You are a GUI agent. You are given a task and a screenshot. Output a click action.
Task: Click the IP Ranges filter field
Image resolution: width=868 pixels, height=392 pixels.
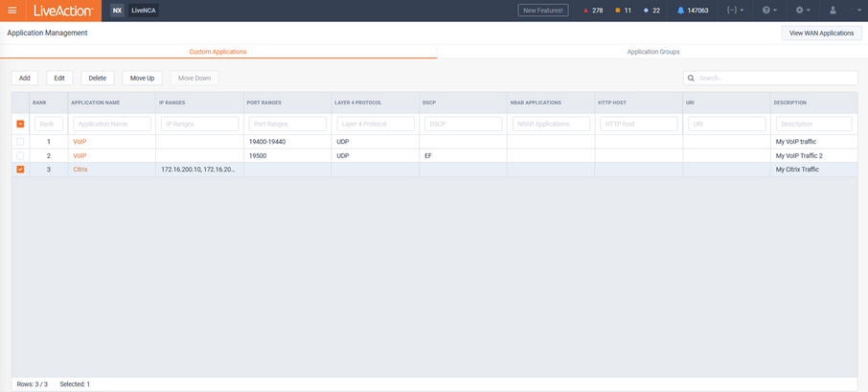[x=200, y=124]
